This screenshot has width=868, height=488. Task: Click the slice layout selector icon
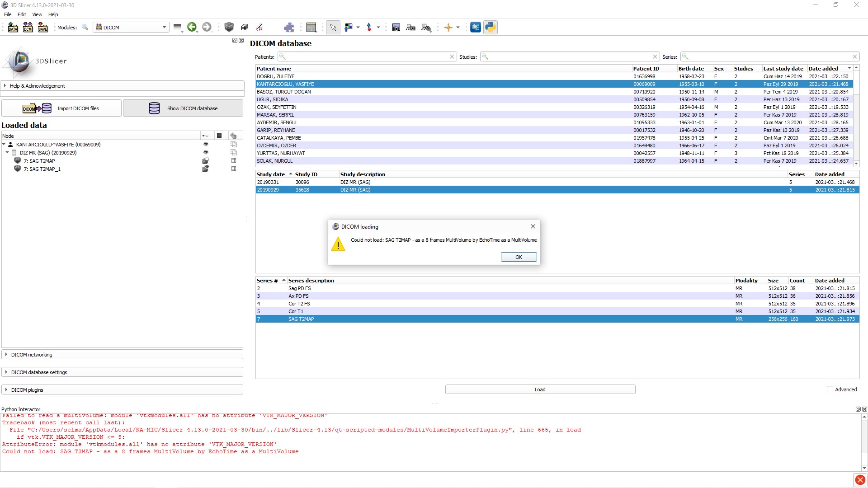point(311,28)
